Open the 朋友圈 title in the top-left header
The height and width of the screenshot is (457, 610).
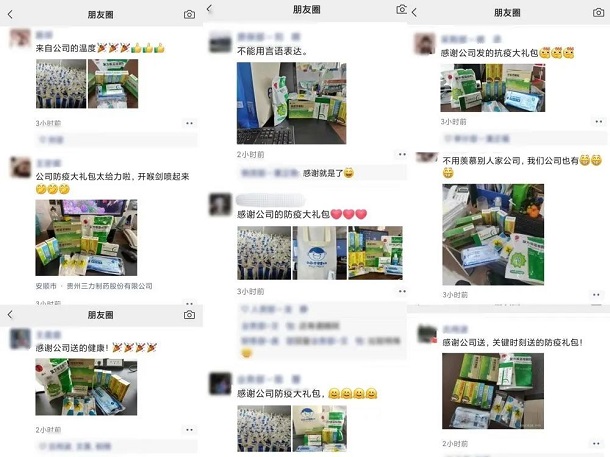[x=100, y=15]
